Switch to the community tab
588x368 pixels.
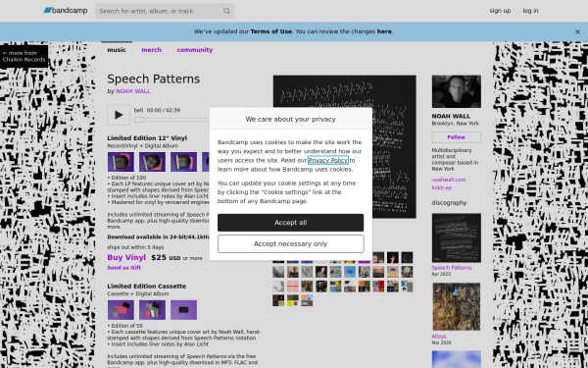(x=195, y=50)
